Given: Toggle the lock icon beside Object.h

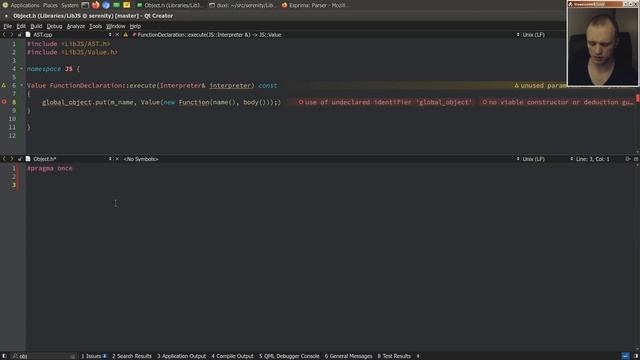Looking at the screenshot, I should [19, 159].
